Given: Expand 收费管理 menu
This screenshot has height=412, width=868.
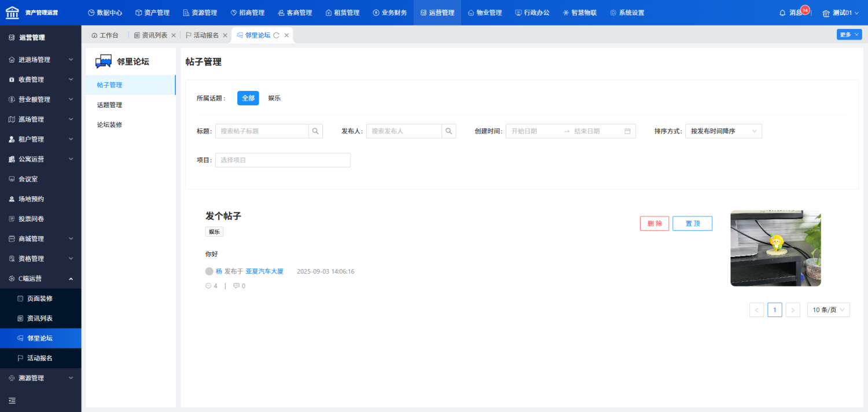Looking at the screenshot, I should (x=41, y=79).
